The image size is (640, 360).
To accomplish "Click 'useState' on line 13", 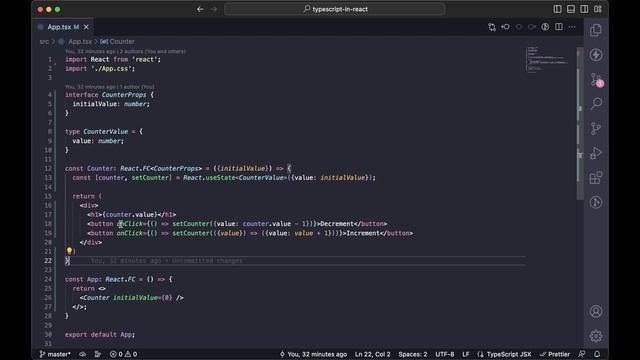I will click(x=220, y=178).
